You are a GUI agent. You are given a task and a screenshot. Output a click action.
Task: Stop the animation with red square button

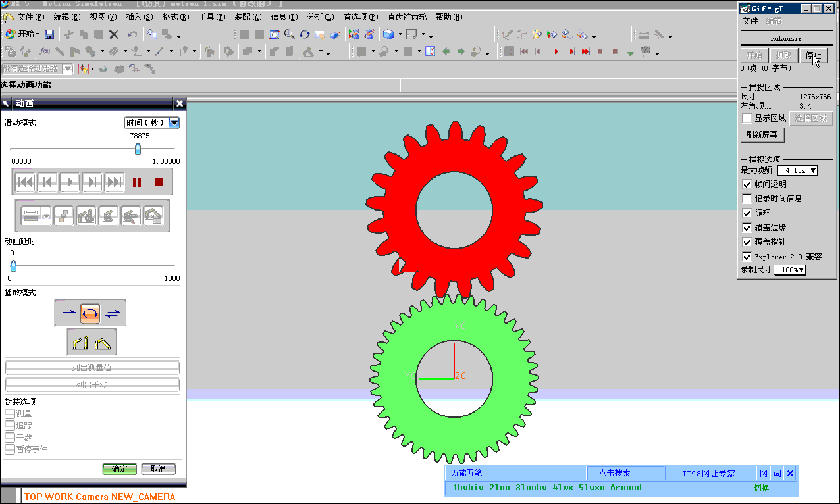159,182
